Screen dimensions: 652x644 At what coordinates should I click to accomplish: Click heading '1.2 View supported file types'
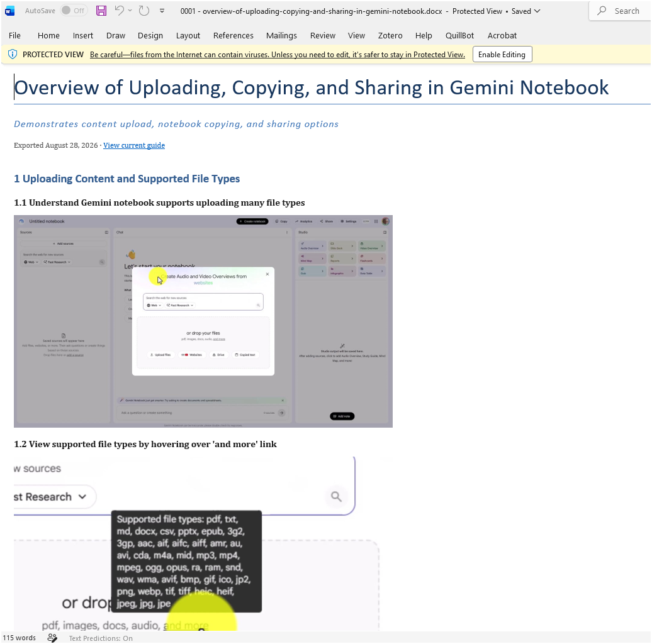(145, 444)
